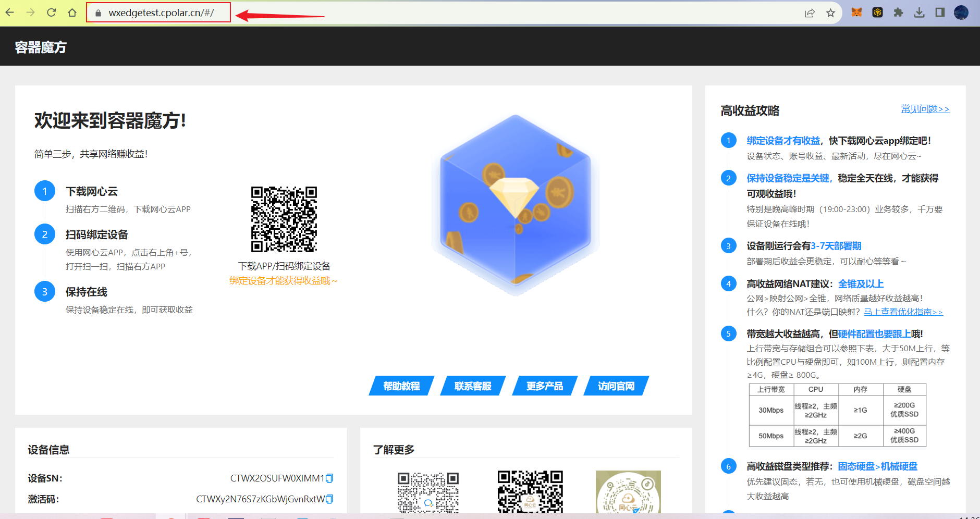The image size is (980, 519).
Task: Click the blue cube illustration
Action: [516, 205]
